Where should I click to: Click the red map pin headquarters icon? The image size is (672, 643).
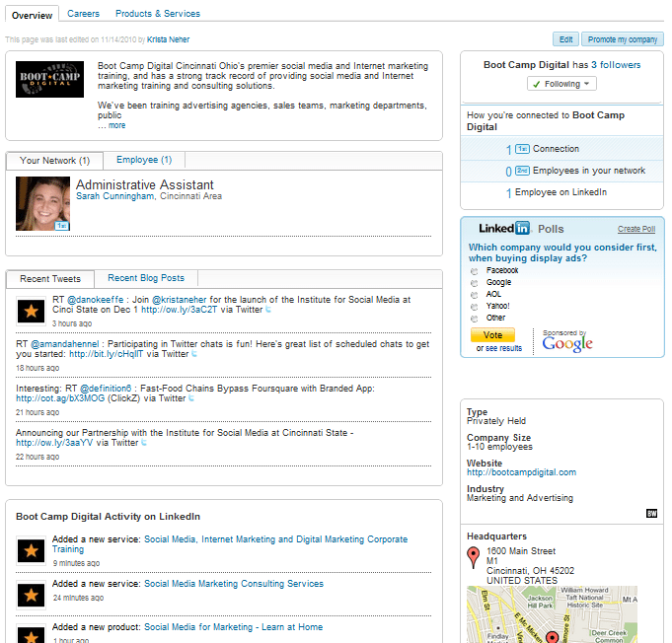click(x=474, y=559)
